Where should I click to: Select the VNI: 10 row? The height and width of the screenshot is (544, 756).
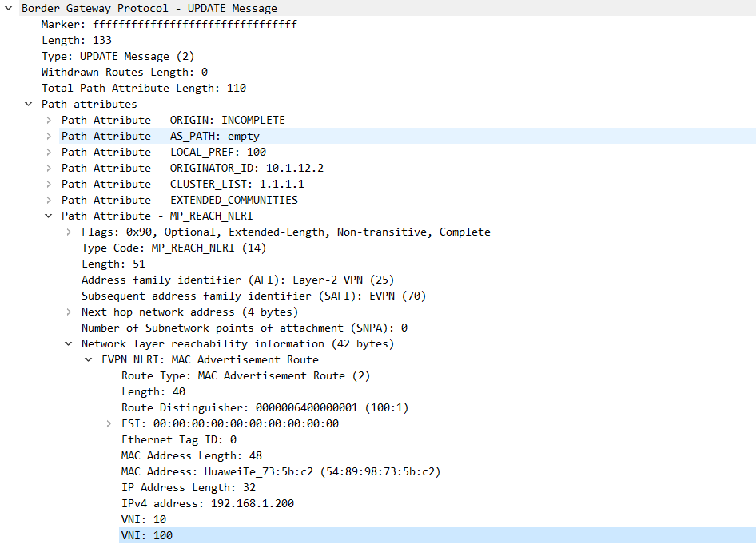coord(144,519)
